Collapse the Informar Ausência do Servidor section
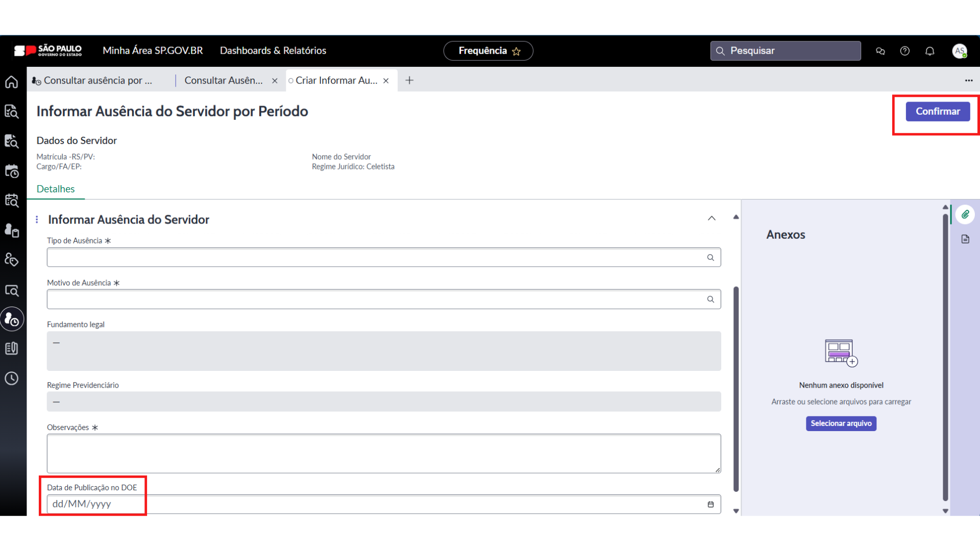The width and height of the screenshot is (980, 551). (x=712, y=218)
